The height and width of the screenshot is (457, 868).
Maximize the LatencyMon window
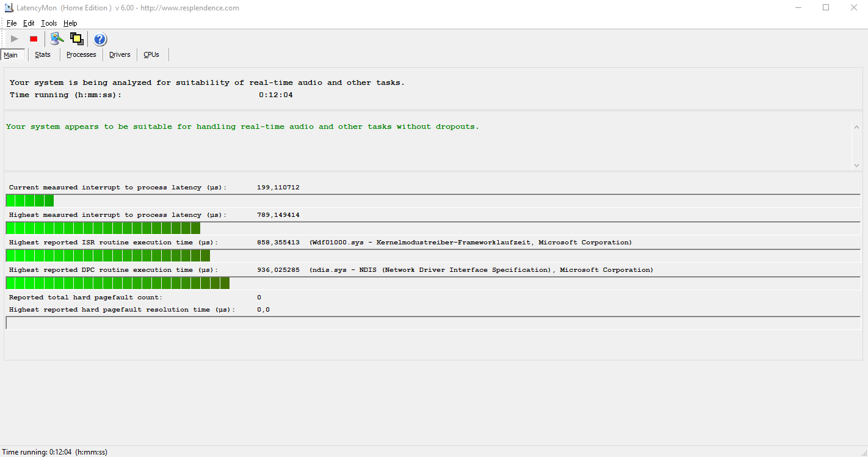(x=826, y=8)
